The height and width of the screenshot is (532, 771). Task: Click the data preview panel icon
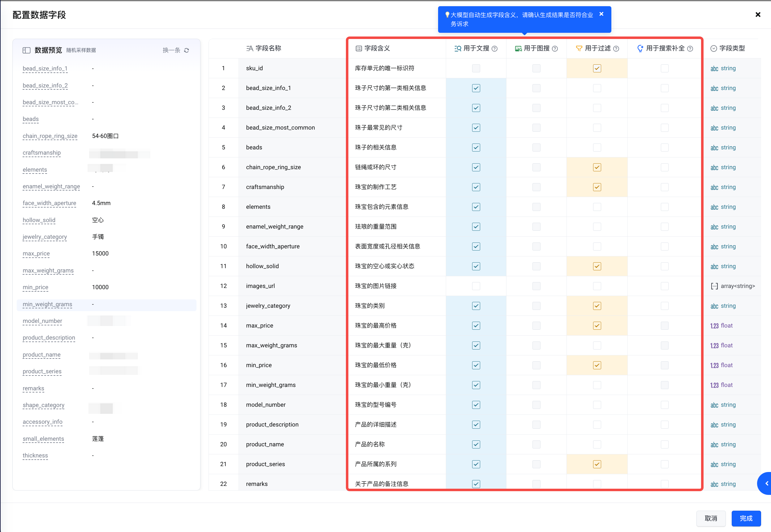[x=26, y=50]
